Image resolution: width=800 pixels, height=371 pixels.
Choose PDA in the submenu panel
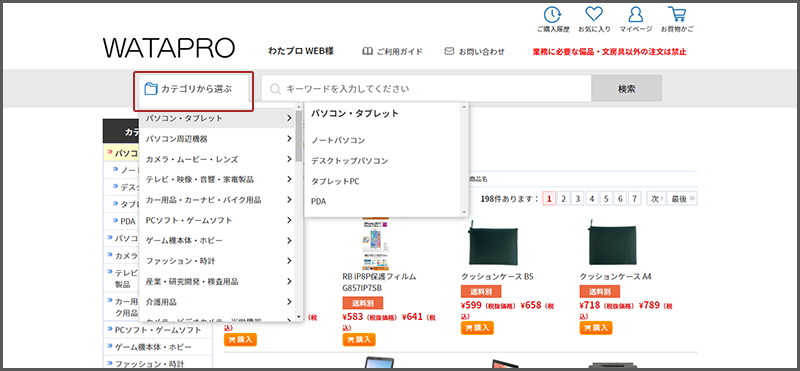[x=318, y=202]
